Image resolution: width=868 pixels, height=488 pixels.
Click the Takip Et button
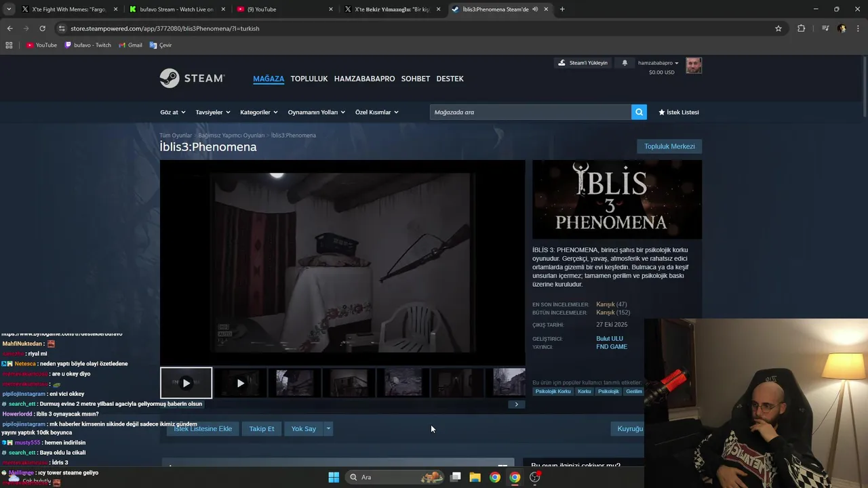pyautogui.click(x=262, y=428)
